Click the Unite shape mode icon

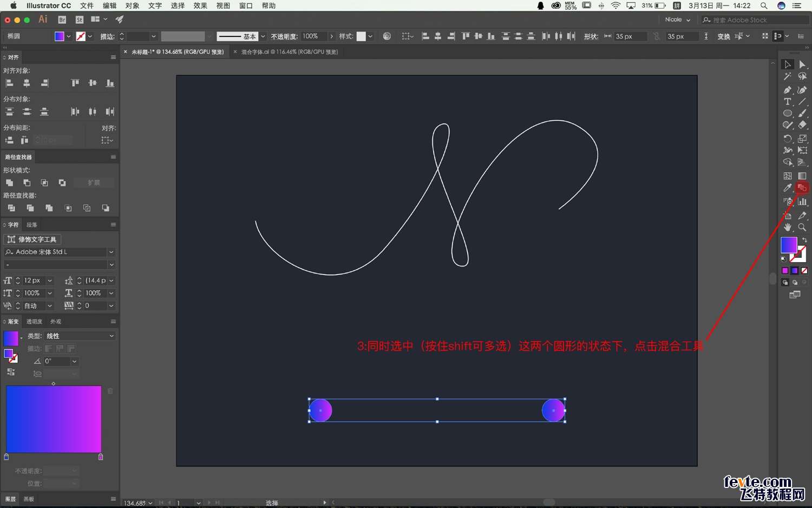point(10,183)
